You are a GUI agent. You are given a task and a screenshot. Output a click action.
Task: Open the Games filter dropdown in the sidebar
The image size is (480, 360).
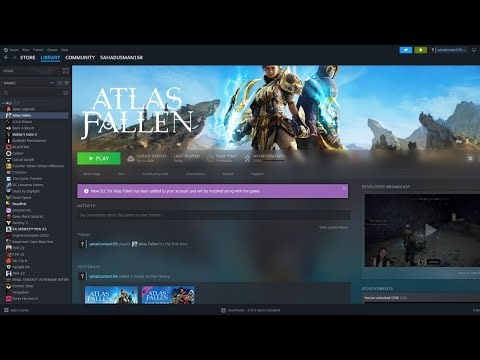click(52, 83)
